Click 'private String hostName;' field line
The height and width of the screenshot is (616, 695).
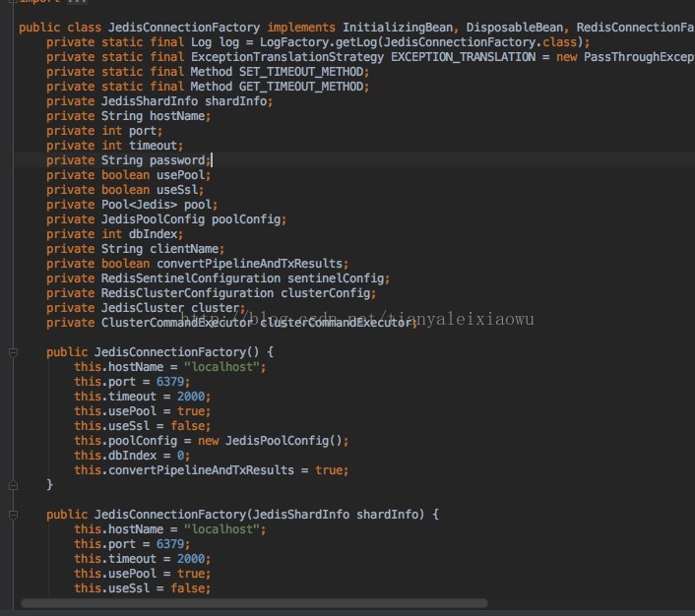click(x=129, y=116)
